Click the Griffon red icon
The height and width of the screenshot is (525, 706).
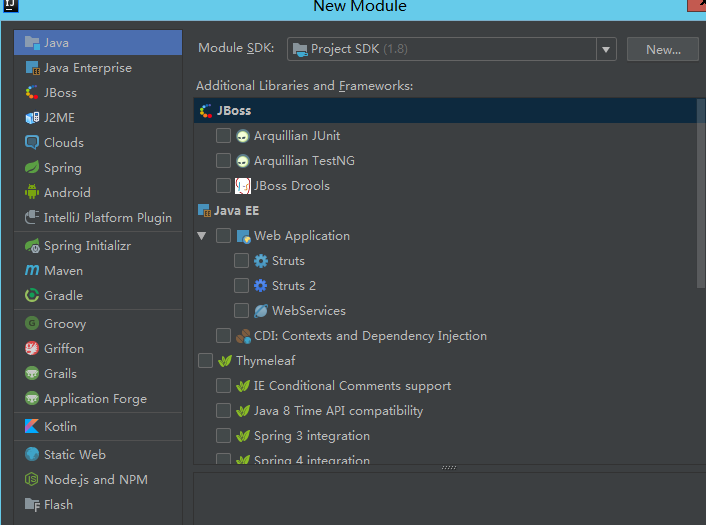(x=32, y=348)
